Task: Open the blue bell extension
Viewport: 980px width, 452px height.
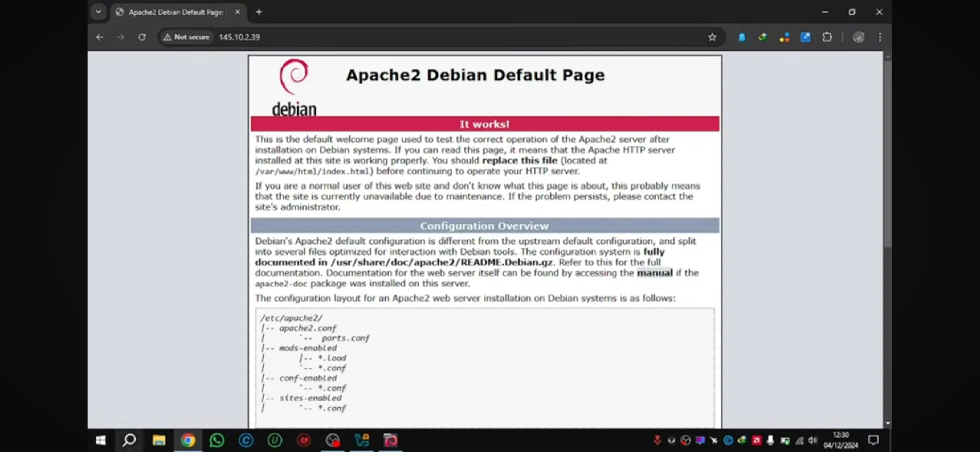Action: coord(742,37)
